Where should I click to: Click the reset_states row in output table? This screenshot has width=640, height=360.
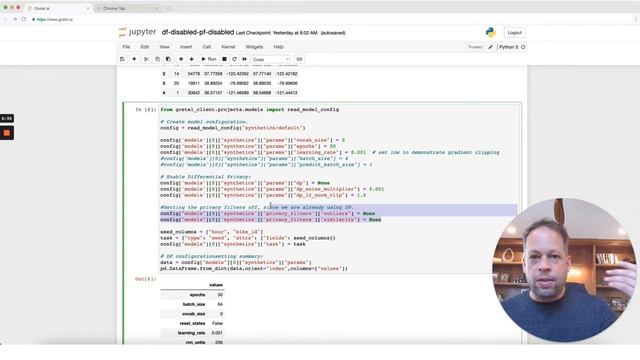click(x=192, y=323)
